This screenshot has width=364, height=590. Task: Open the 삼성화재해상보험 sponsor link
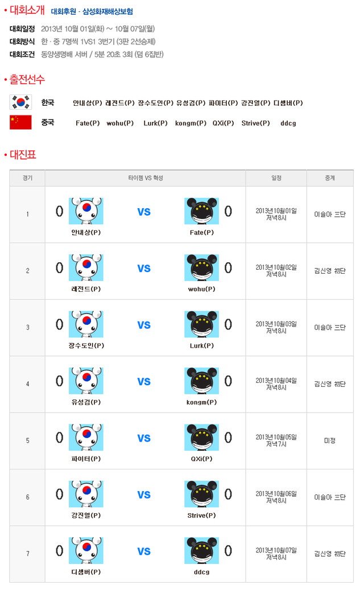click(107, 12)
